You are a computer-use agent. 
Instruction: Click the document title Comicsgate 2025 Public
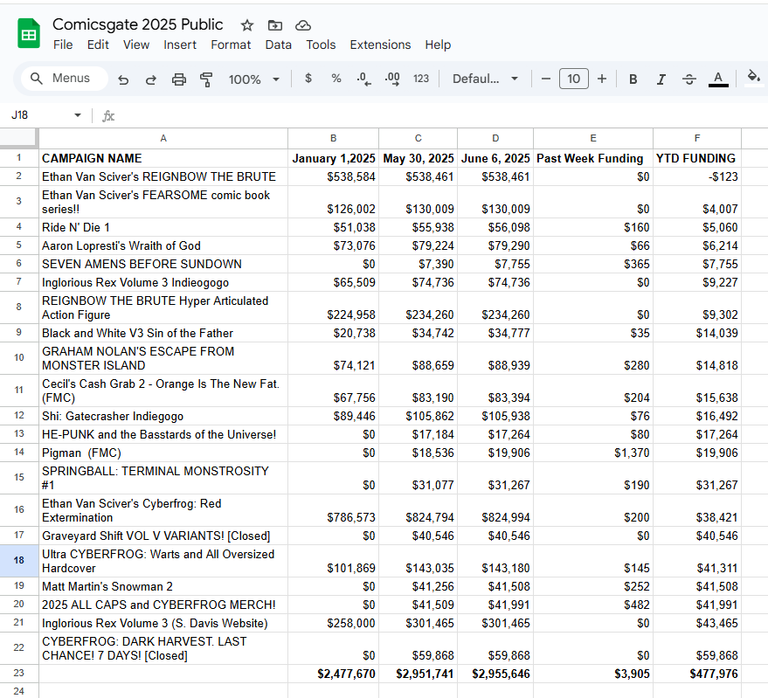pos(138,24)
